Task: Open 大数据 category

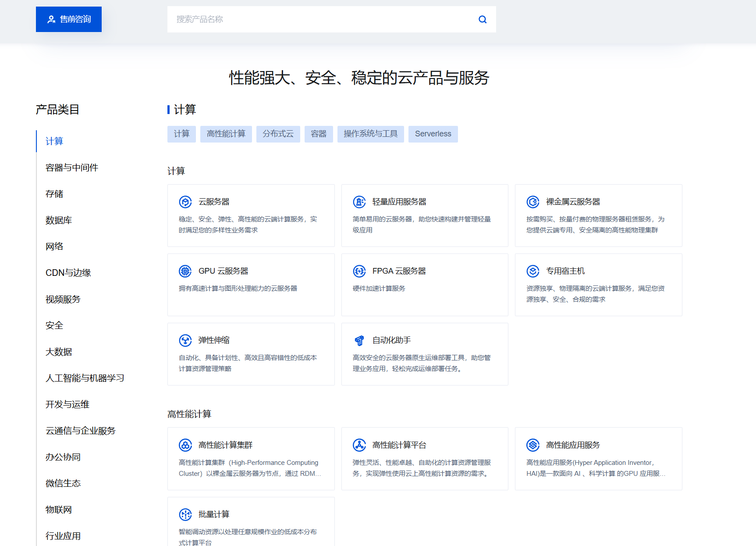Action: (59, 352)
